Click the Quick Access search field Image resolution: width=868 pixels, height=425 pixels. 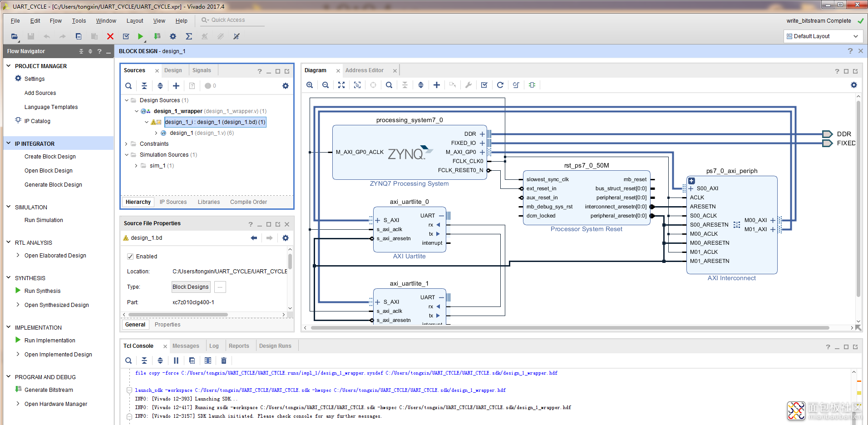click(x=232, y=20)
